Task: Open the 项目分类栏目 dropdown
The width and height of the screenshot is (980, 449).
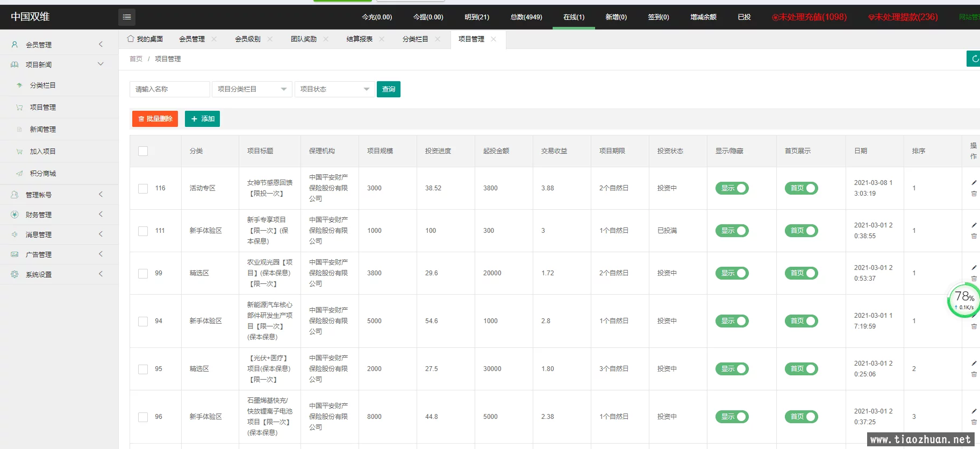Action: click(252, 89)
